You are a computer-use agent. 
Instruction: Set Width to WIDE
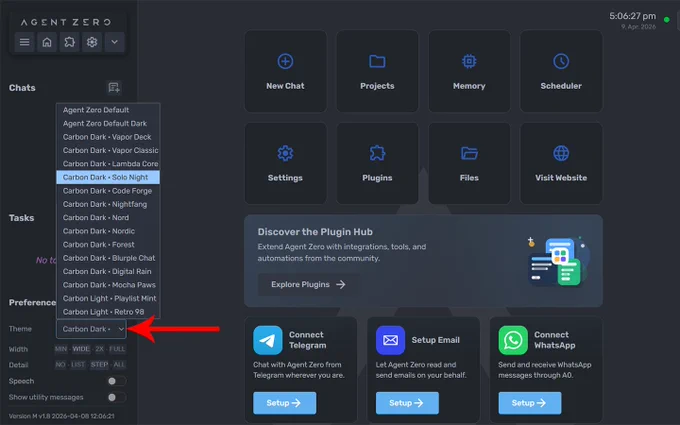(x=81, y=349)
